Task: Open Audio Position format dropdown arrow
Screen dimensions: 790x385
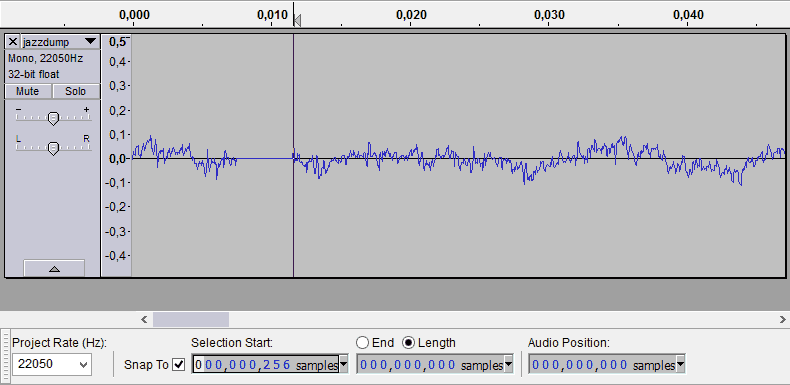Action: click(x=680, y=364)
